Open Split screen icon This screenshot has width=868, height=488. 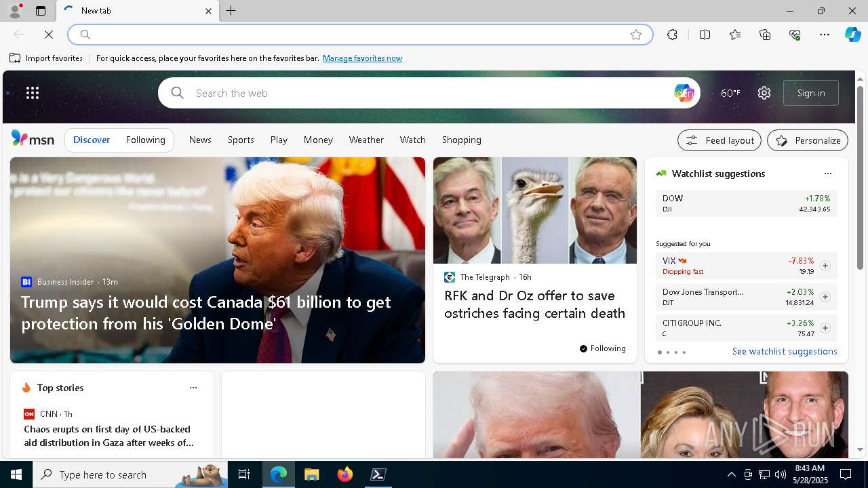point(705,35)
